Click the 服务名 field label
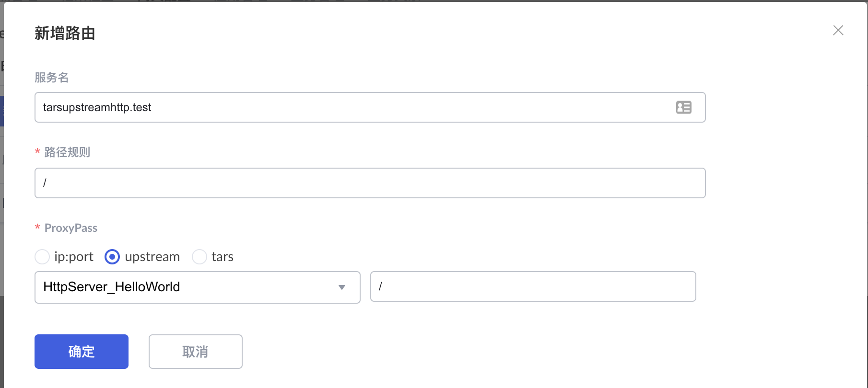This screenshot has width=868, height=388. pos(52,78)
